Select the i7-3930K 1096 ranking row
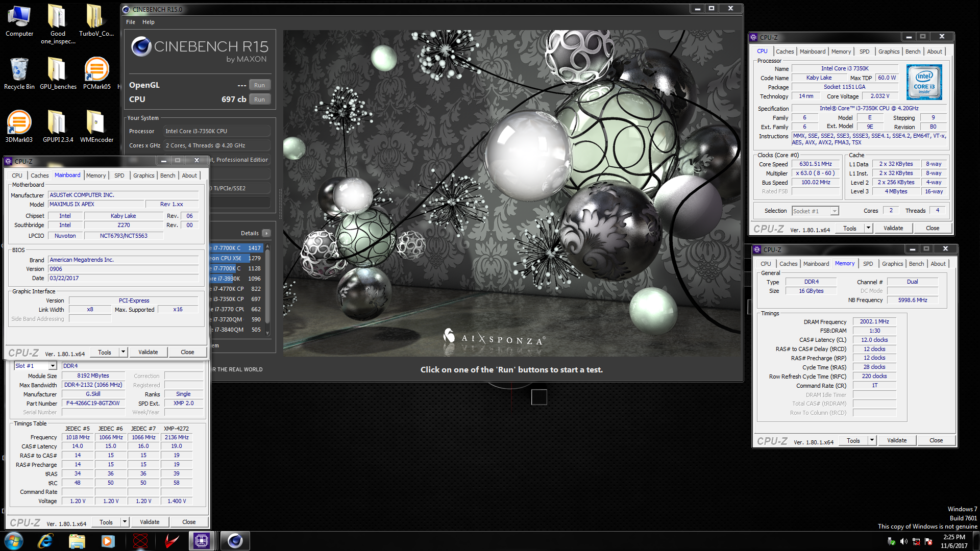 (236, 279)
